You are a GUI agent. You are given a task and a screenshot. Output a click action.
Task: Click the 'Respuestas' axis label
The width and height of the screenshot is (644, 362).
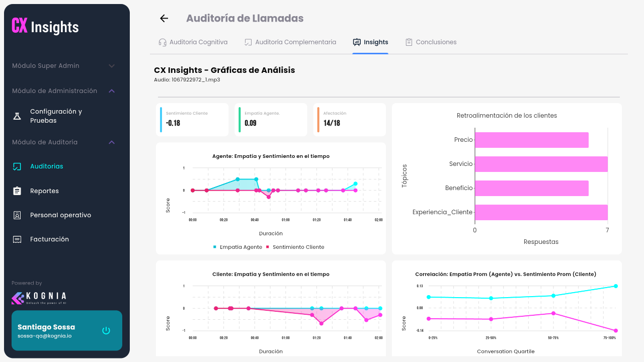(x=541, y=242)
